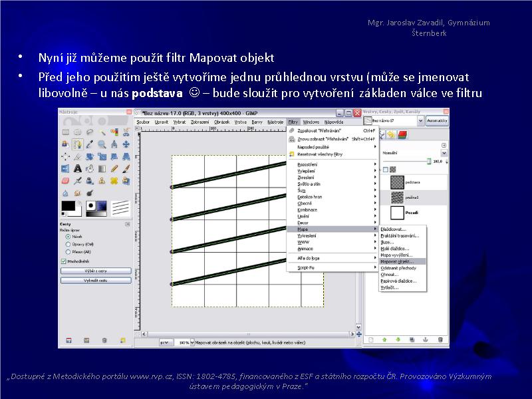Select the Heal tool
Viewport: 532px width, 399px height.
114,181
